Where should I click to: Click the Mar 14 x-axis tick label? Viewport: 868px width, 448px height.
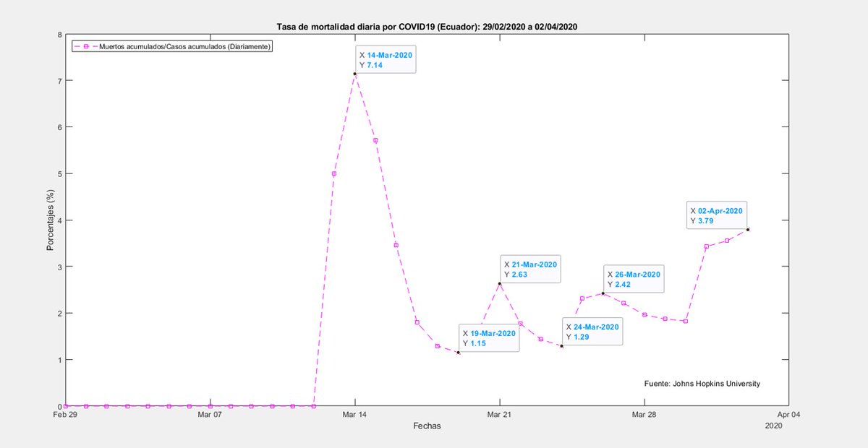(354, 415)
